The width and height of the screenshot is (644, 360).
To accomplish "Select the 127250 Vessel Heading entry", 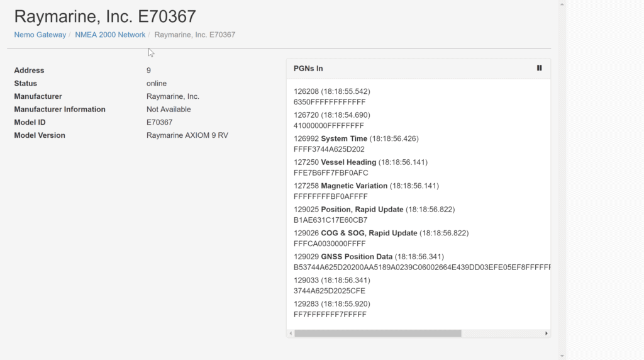I will click(x=360, y=167).
